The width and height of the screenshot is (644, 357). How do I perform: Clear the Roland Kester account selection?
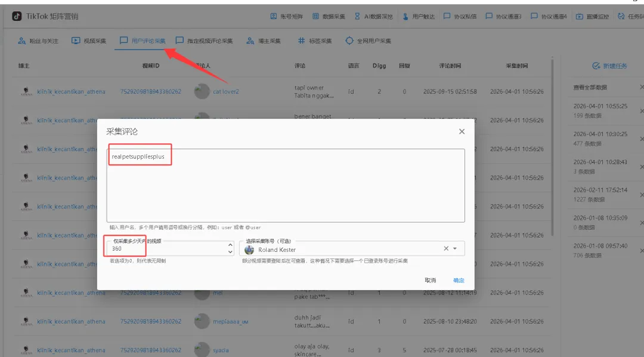pyautogui.click(x=446, y=249)
